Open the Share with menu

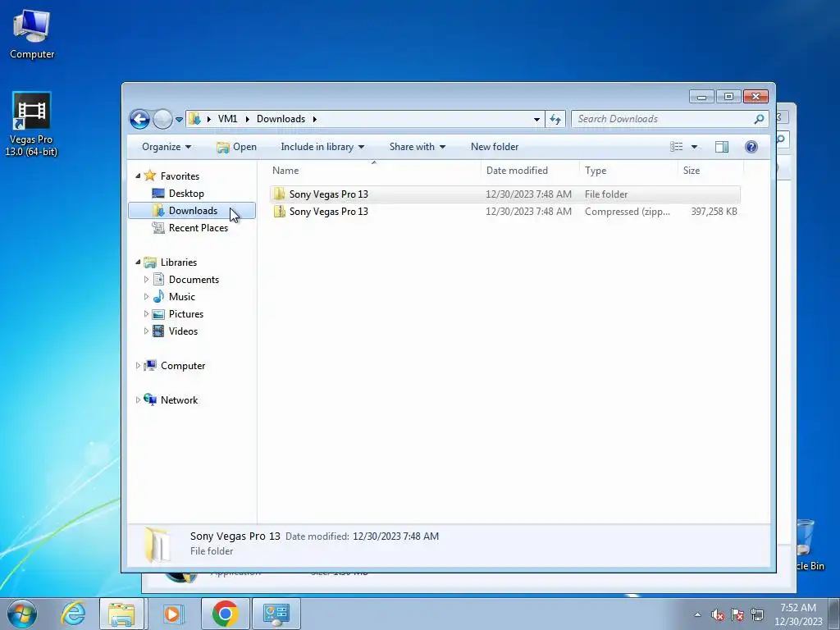[x=418, y=147]
